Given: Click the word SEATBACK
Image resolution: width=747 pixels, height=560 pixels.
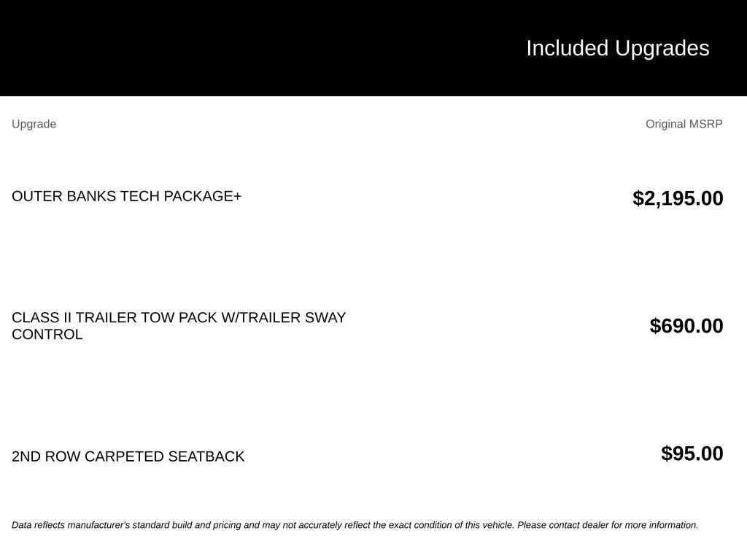Looking at the screenshot, I should click(x=206, y=456).
